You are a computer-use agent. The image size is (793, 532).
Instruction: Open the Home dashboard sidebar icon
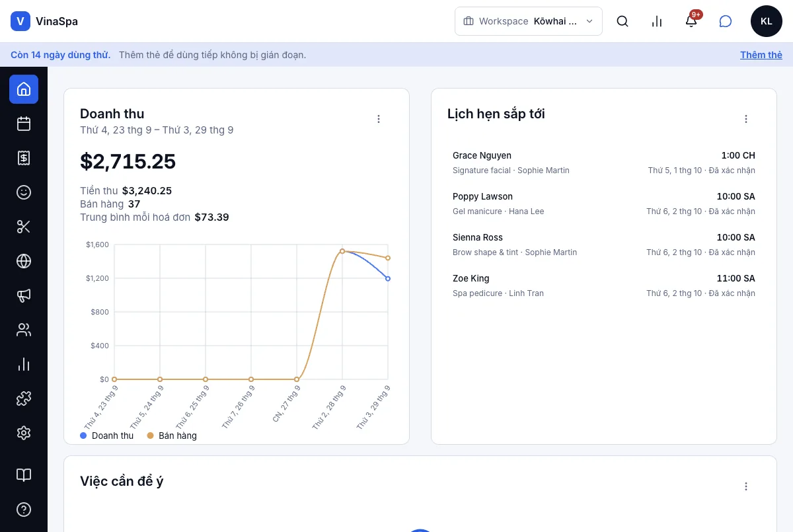pyautogui.click(x=24, y=89)
